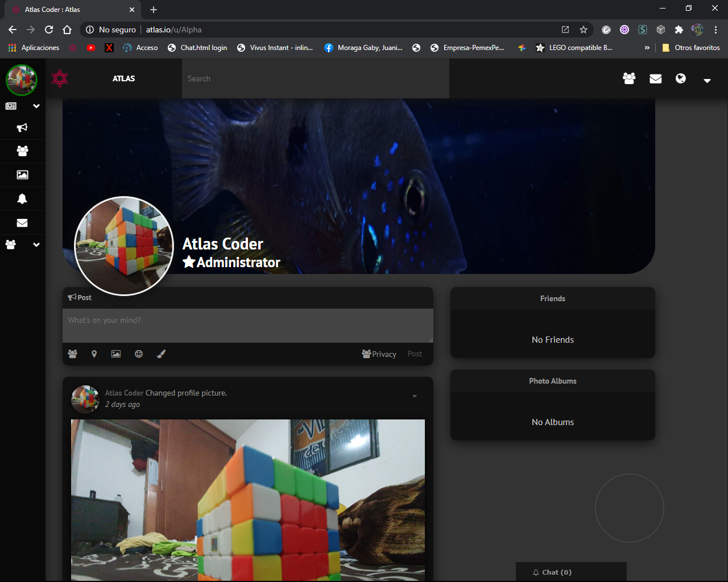This screenshot has width=728, height=582.
Task: Open friend requests via the top bar people icon
Action: [x=629, y=79]
